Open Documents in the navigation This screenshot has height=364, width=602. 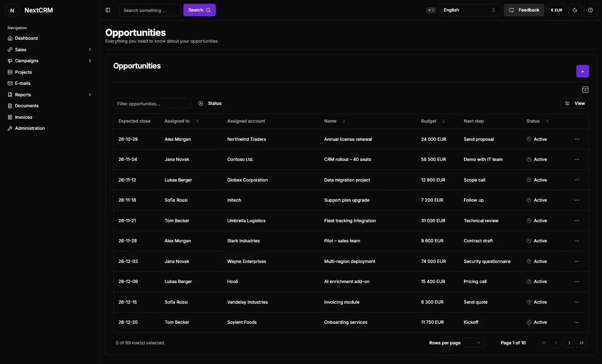pos(26,106)
